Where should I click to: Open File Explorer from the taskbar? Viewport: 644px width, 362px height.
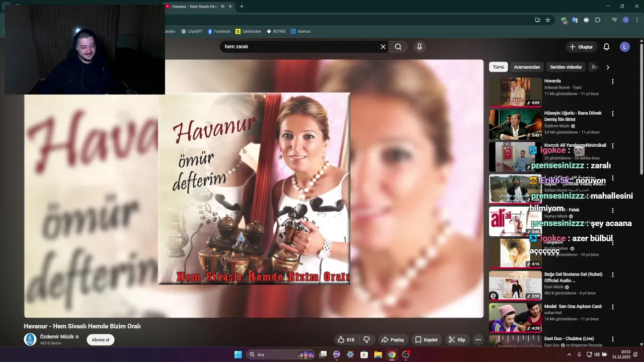pos(378,354)
